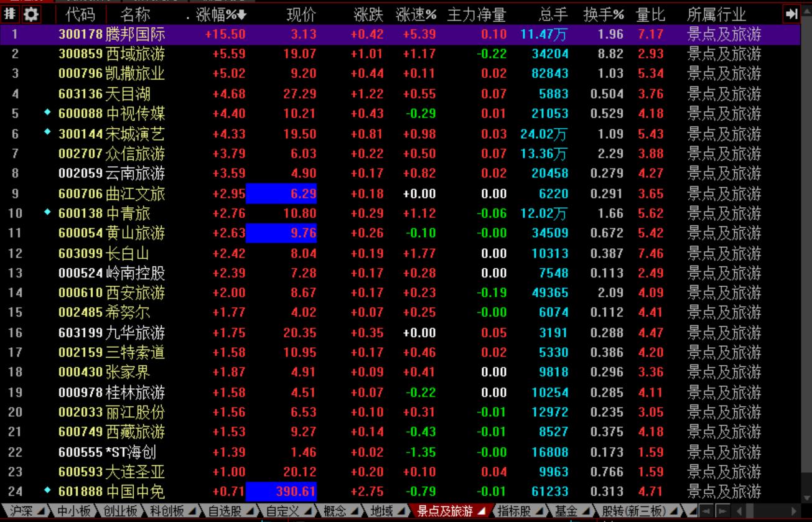
Task: Click the 排 ranking icon in the header
Action: tap(11, 14)
